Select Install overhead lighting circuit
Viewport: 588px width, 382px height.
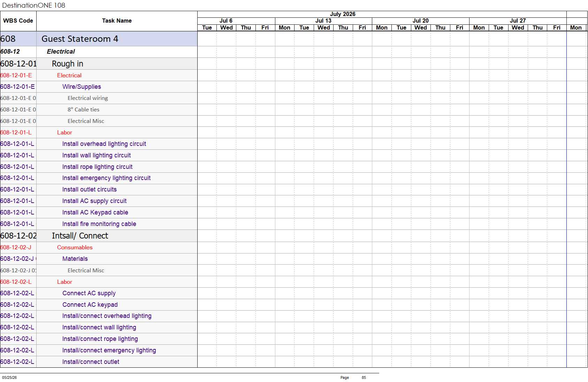click(99, 144)
